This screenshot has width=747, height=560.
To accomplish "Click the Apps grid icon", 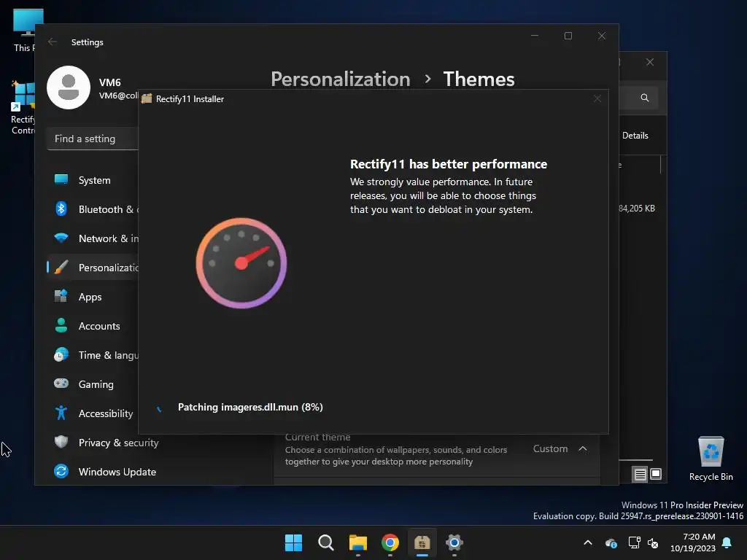I will (x=61, y=296).
